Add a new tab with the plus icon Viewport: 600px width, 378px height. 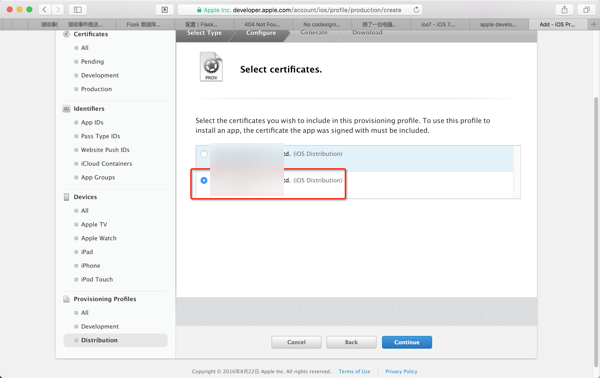pyautogui.click(x=593, y=24)
